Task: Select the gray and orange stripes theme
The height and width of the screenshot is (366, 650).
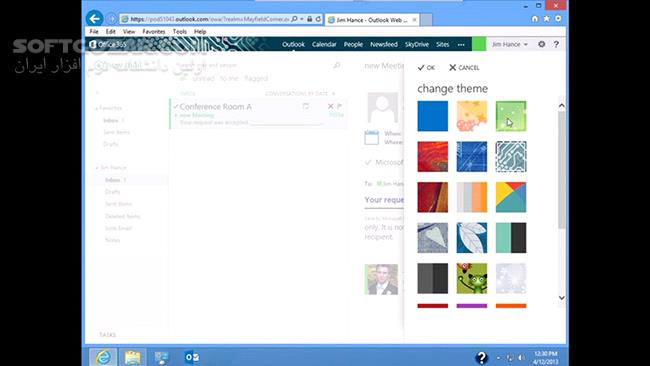Action: point(472,197)
